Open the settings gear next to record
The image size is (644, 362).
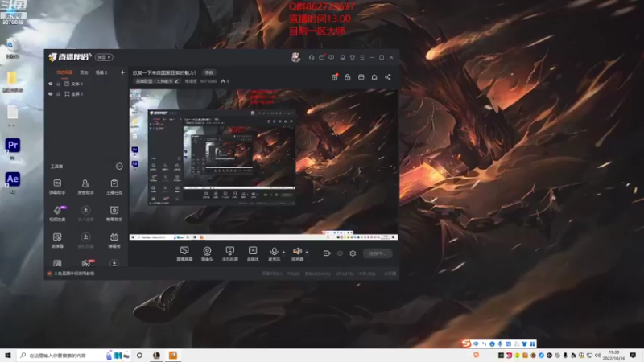click(353, 253)
